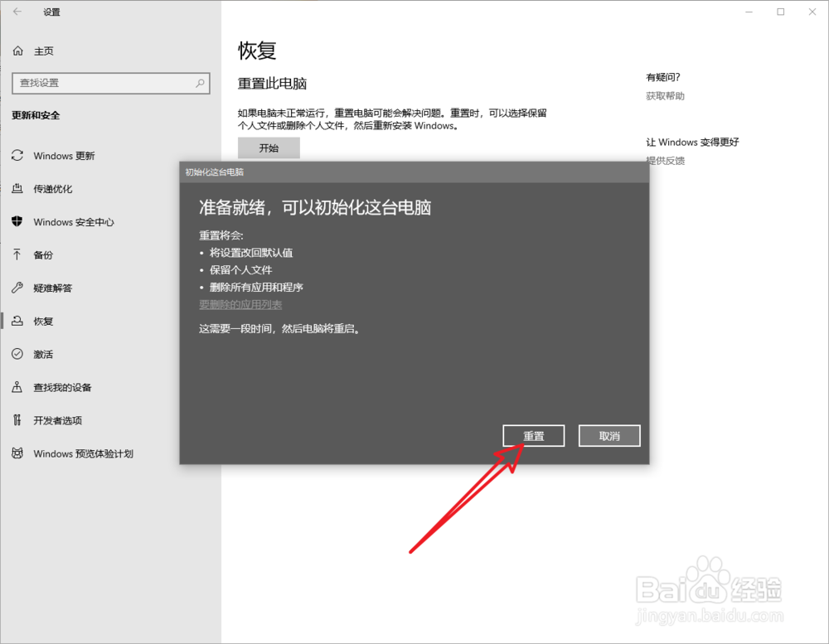
Task: Click 取消 to abort the reset
Action: pos(609,435)
